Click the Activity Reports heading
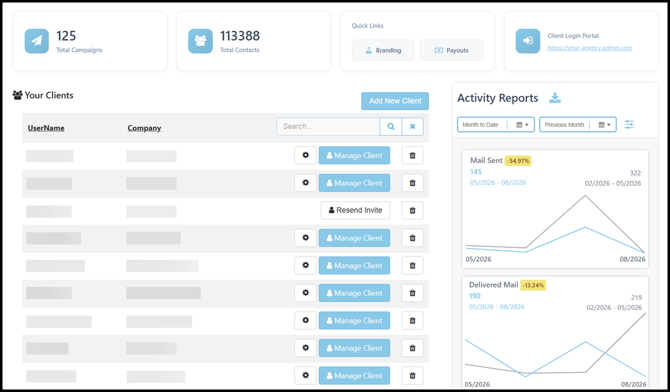Image resolution: width=670 pixels, height=392 pixels. (498, 98)
